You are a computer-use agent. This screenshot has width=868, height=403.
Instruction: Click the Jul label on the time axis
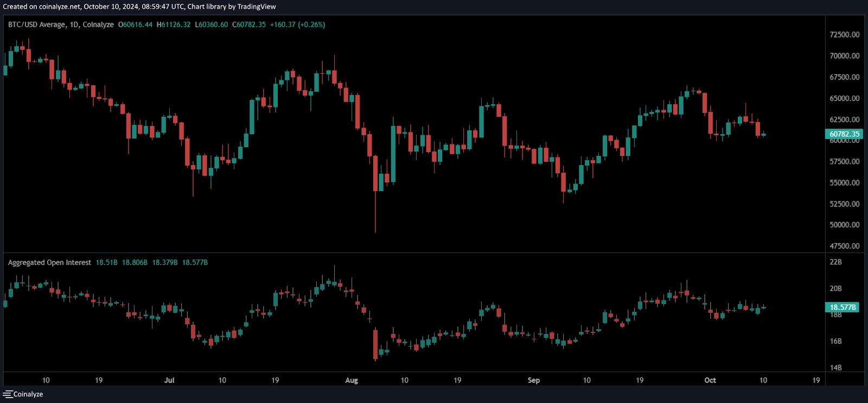pyautogui.click(x=169, y=380)
